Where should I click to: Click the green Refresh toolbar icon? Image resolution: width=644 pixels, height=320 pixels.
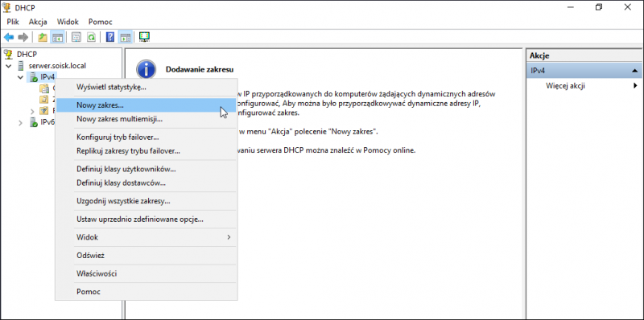click(91, 37)
